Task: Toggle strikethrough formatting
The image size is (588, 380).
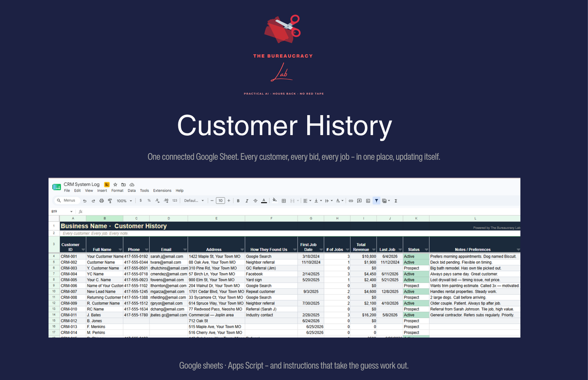Action: [255, 201]
